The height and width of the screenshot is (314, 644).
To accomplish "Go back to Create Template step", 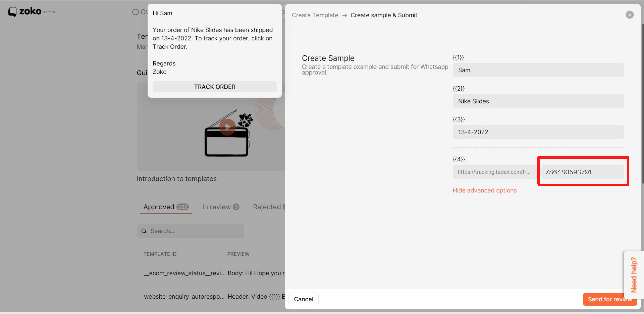I will coord(315,15).
